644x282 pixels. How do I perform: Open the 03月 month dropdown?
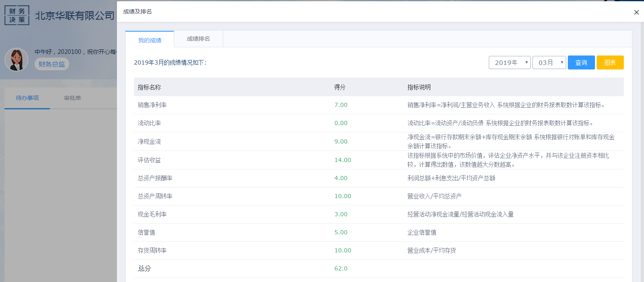[x=549, y=62]
